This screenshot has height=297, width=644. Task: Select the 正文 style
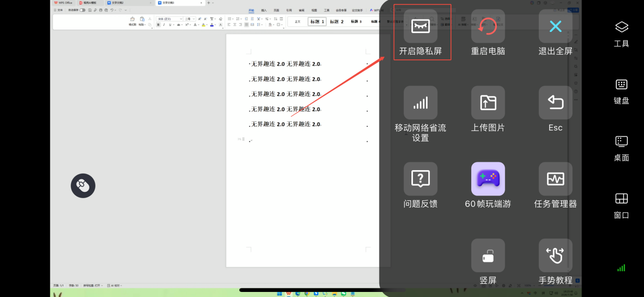[x=298, y=21]
